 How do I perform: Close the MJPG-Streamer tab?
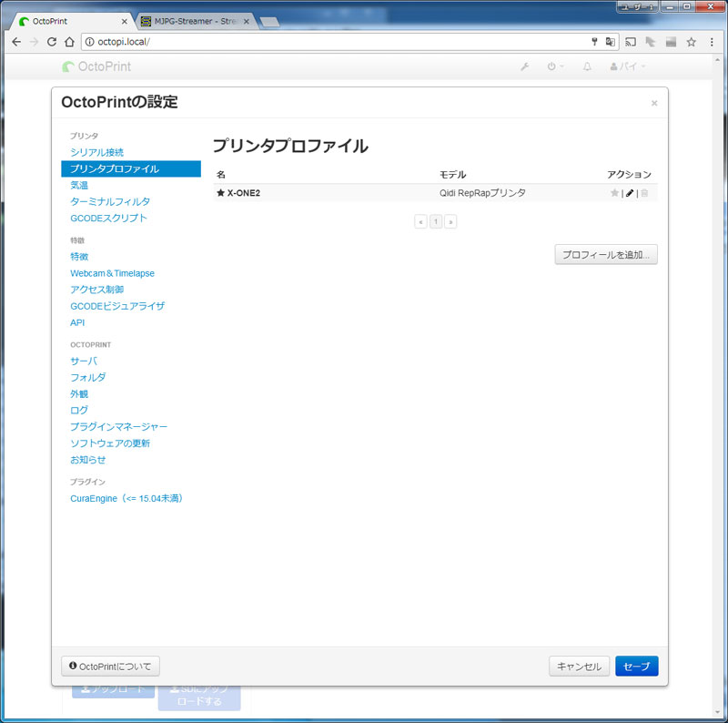(247, 21)
